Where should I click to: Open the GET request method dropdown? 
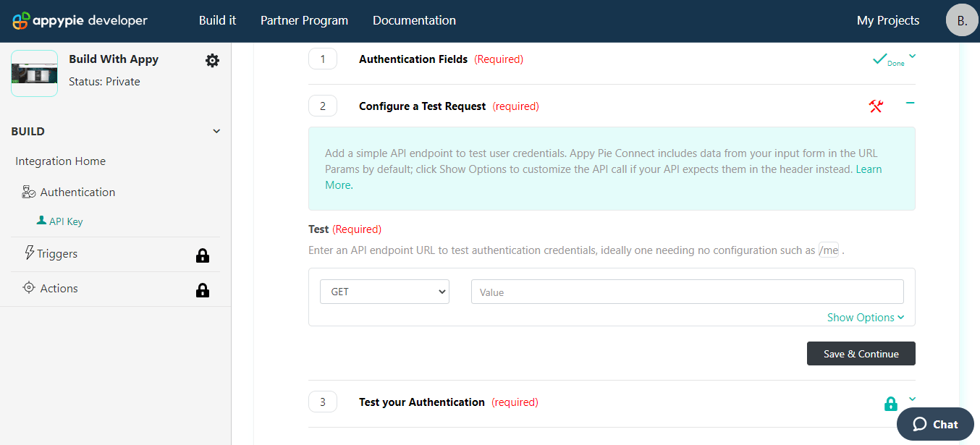tap(384, 291)
